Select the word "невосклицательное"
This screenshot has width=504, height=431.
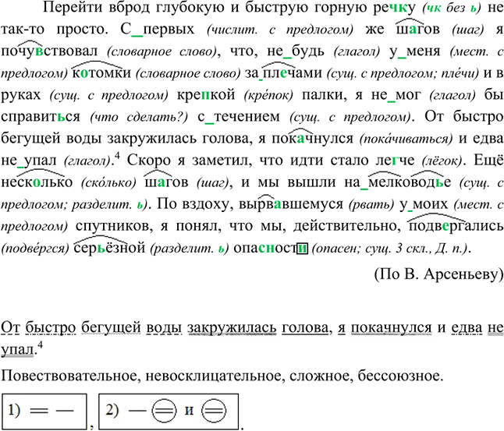pos(215,376)
